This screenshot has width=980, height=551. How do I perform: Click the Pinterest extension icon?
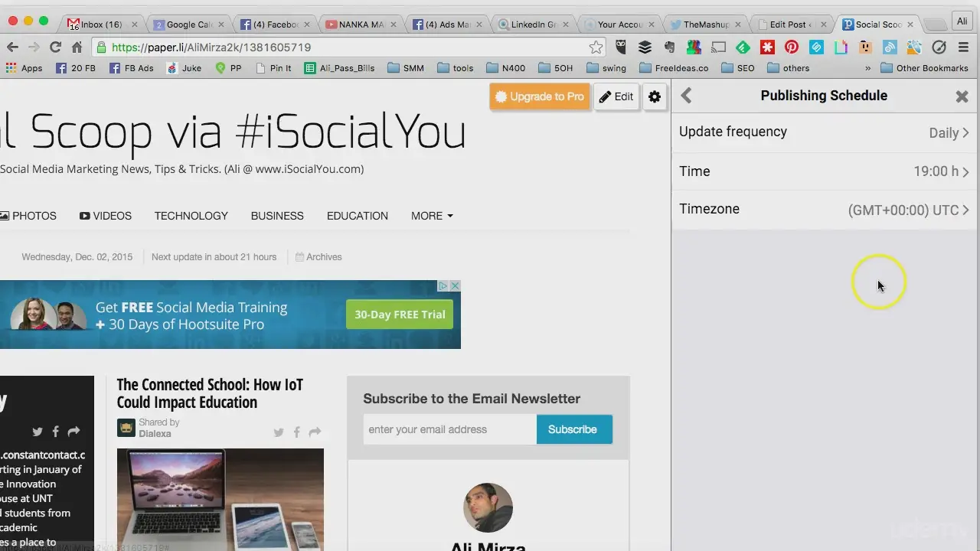click(x=792, y=47)
